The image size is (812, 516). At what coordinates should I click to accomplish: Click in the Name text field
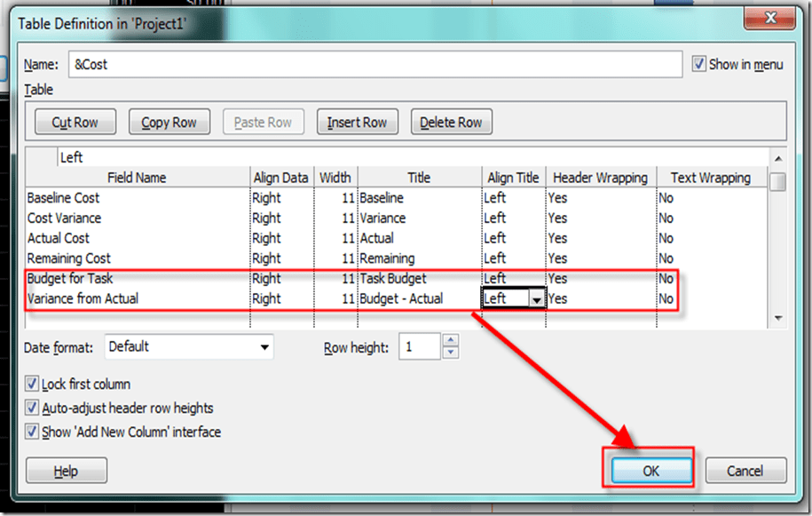point(373,65)
